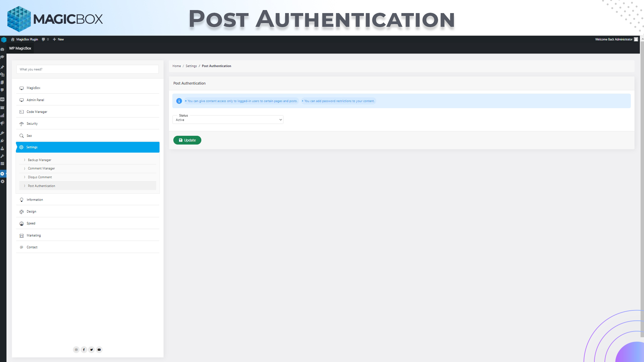Open the Contact menu item
Image resolution: width=644 pixels, height=362 pixels.
88,247
